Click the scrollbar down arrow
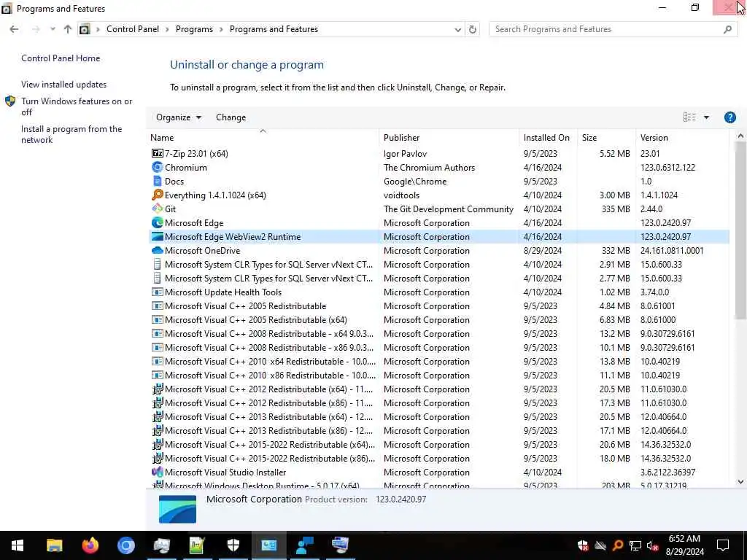 click(x=740, y=482)
